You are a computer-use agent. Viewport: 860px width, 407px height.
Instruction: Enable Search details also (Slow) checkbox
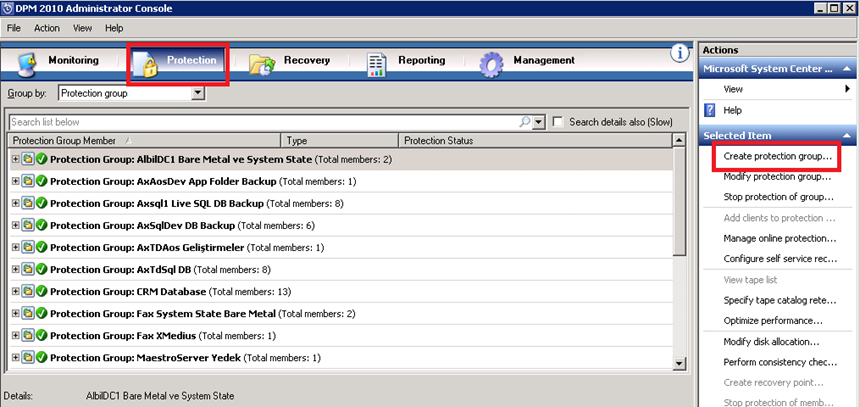[558, 122]
